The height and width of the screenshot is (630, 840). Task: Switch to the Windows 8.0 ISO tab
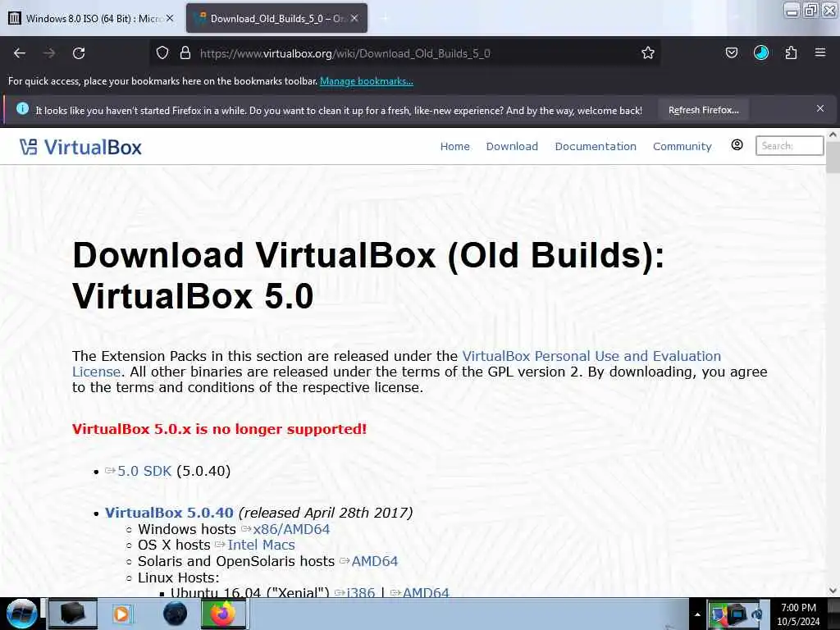pyautogui.click(x=91, y=18)
